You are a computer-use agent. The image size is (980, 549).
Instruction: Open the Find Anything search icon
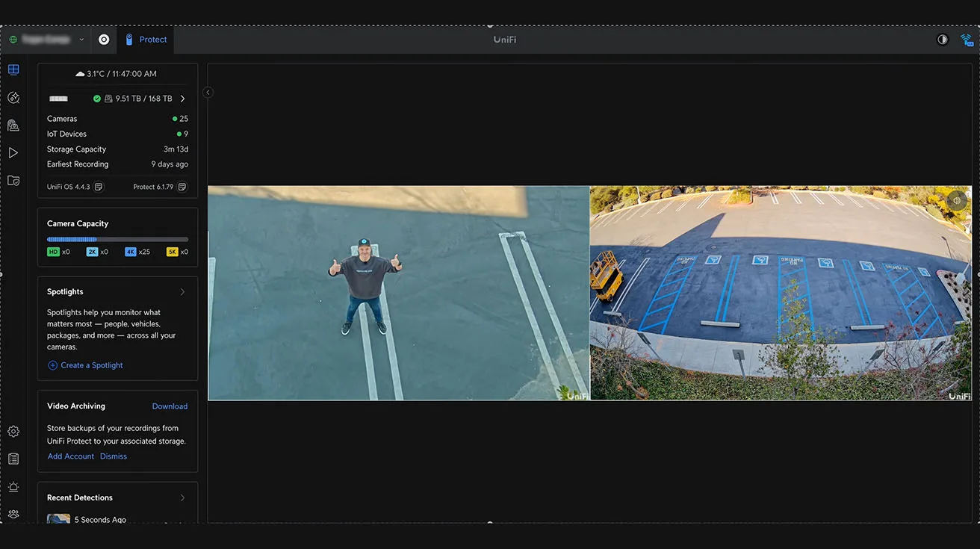pos(13,98)
